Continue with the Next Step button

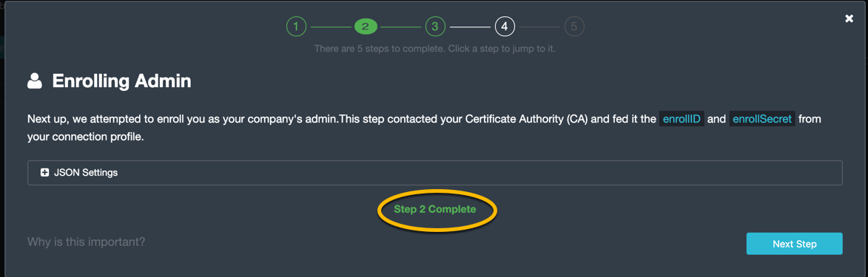click(795, 244)
